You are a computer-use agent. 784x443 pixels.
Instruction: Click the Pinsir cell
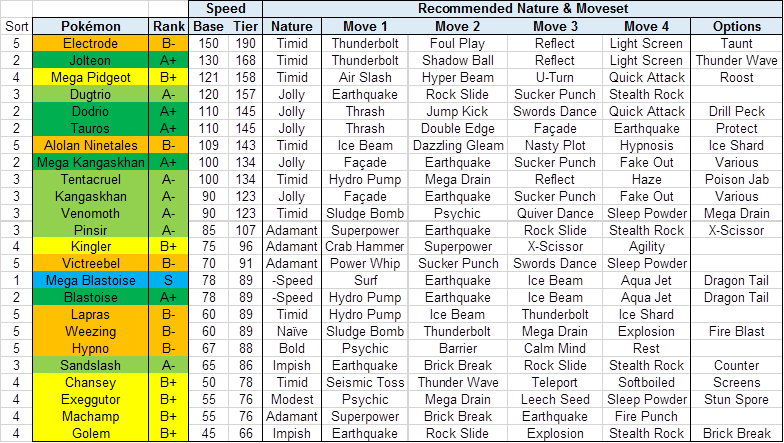[x=90, y=230]
